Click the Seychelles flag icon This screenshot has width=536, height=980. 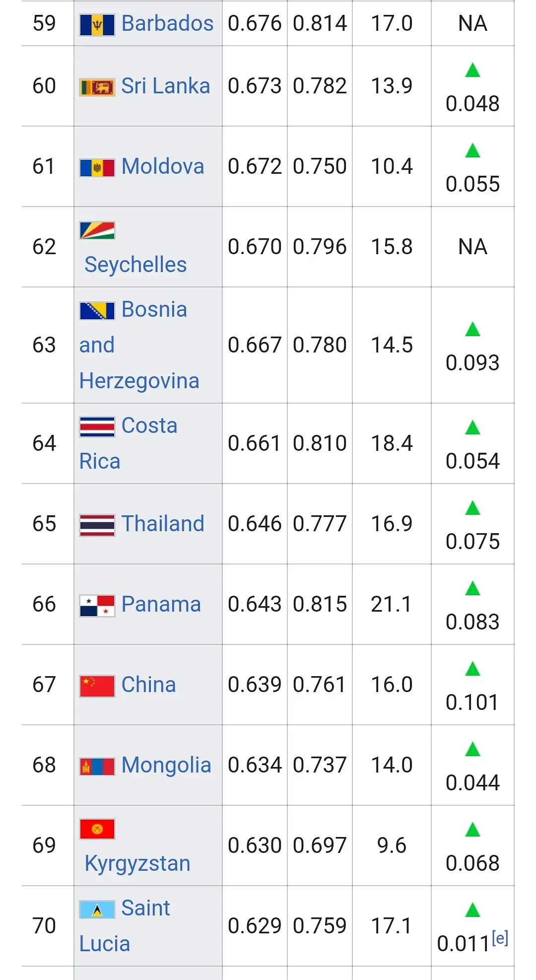pos(97,230)
